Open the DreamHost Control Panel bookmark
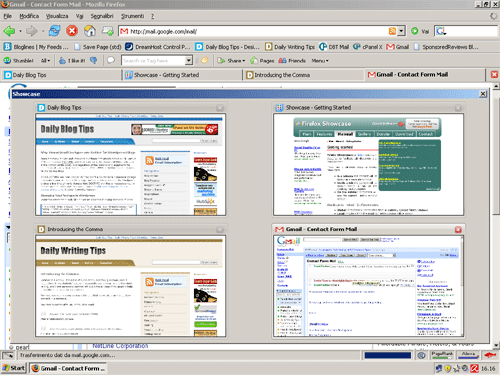The image size is (500, 375). pyautogui.click(x=158, y=47)
